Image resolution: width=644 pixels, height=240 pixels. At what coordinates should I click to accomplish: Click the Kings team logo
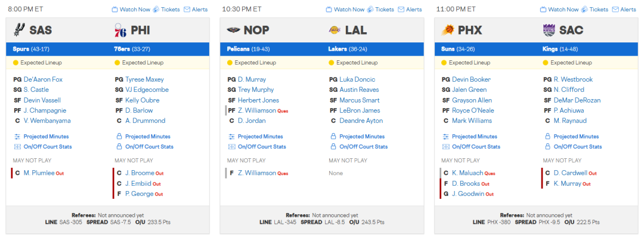(x=549, y=30)
